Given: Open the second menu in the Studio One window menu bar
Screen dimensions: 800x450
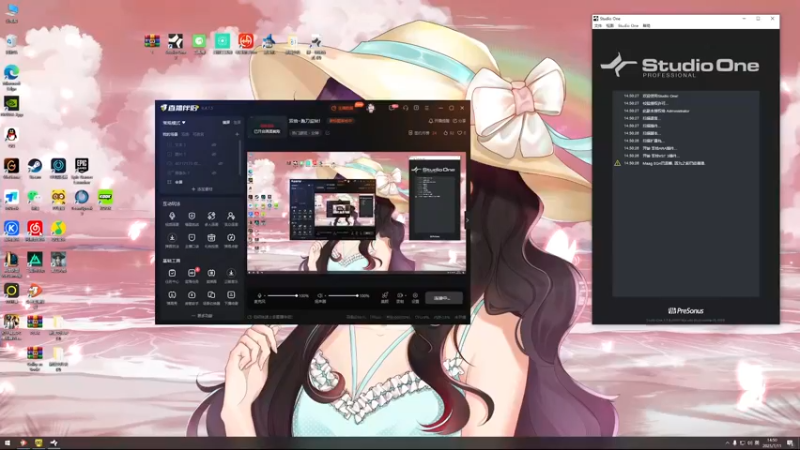Looking at the screenshot, I should tap(610, 26).
